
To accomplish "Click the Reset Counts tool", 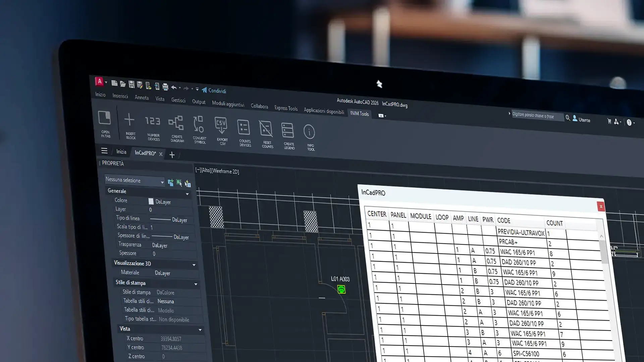I will click(267, 134).
